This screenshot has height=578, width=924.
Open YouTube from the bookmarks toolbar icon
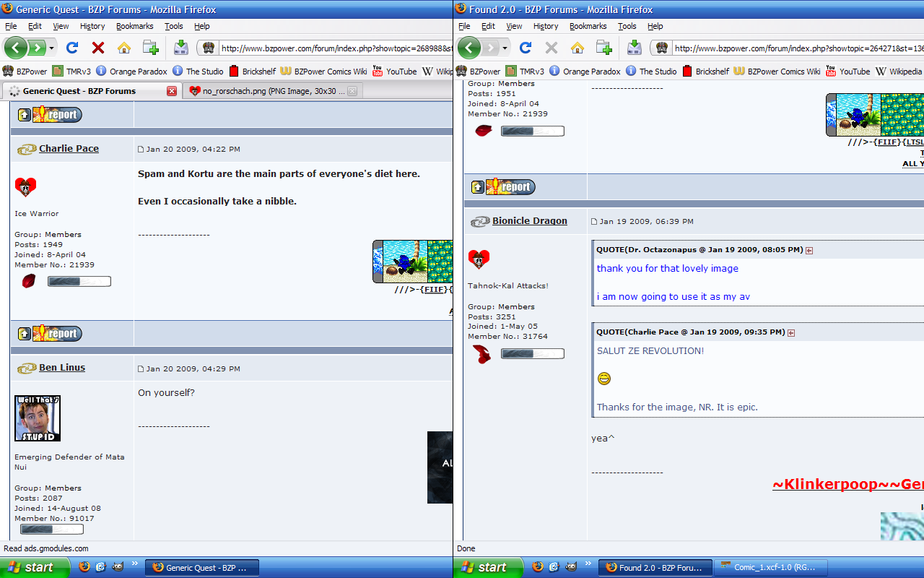[377, 71]
